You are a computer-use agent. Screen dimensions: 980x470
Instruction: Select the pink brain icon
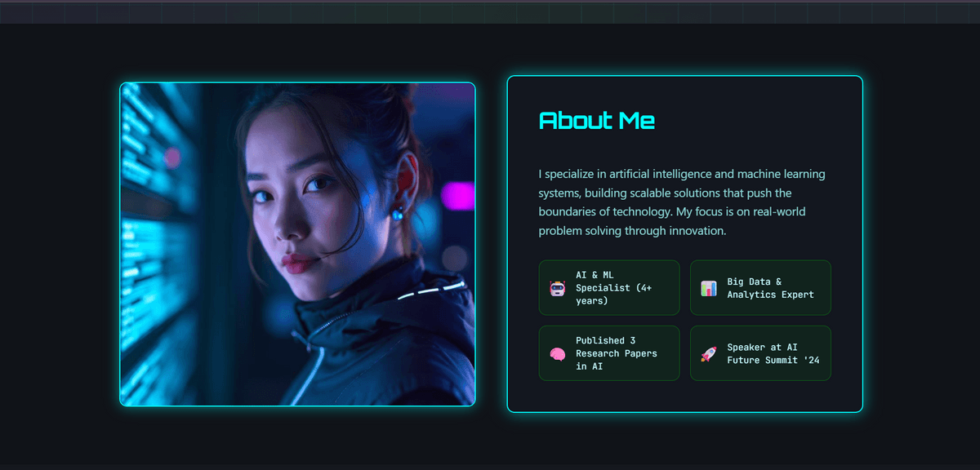(x=557, y=354)
